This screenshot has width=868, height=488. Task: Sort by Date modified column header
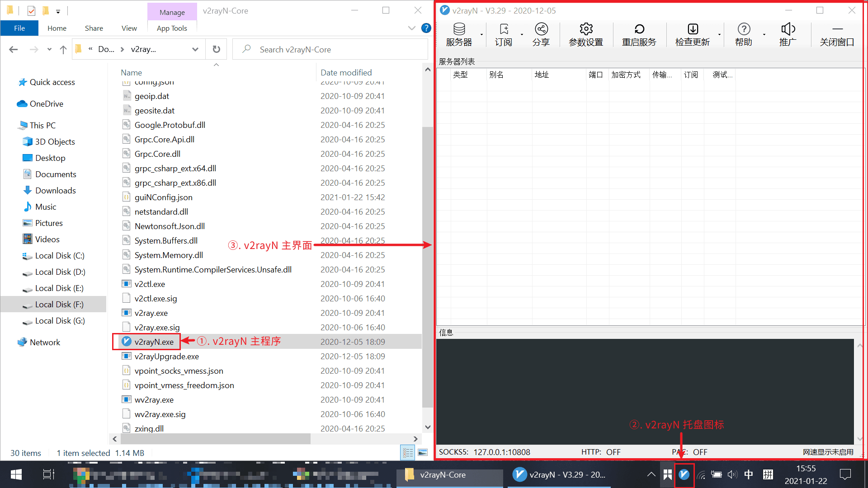(x=346, y=72)
